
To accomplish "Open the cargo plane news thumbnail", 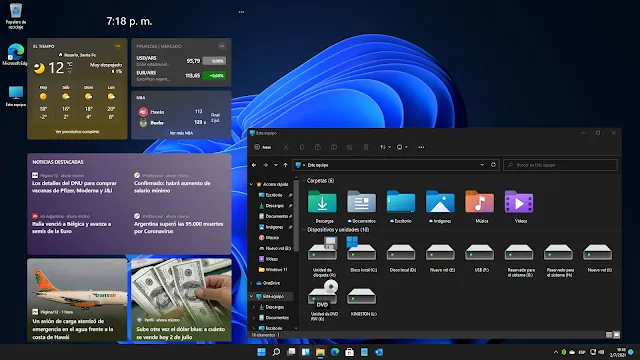I will [x=77, y=300].
